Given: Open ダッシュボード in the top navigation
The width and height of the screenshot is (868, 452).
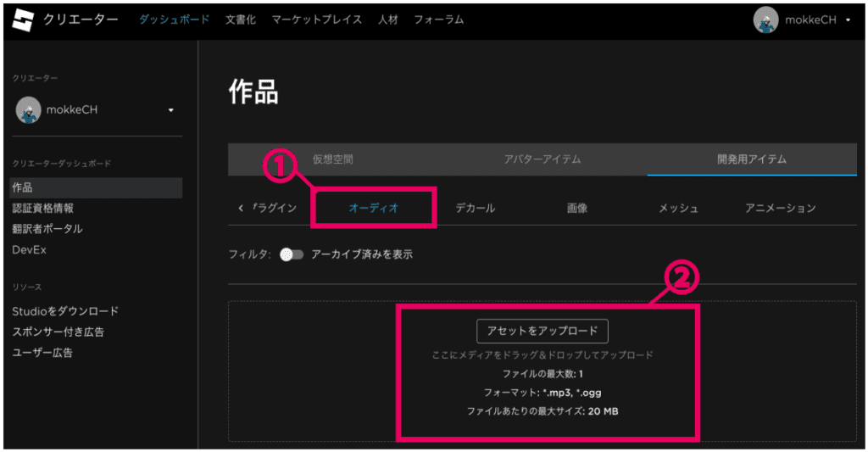Looking at the screenshot, I should coord(174,20).
